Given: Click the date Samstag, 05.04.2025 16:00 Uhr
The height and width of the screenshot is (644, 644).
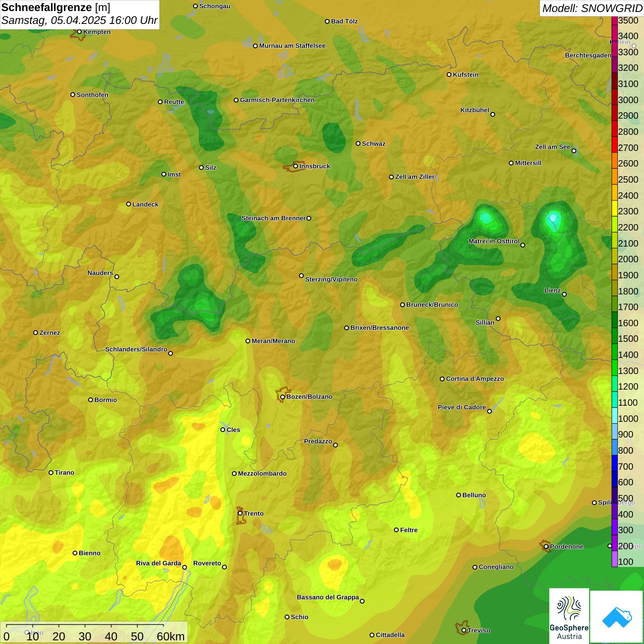Looking at the screenshot, I should pos(79,21).
